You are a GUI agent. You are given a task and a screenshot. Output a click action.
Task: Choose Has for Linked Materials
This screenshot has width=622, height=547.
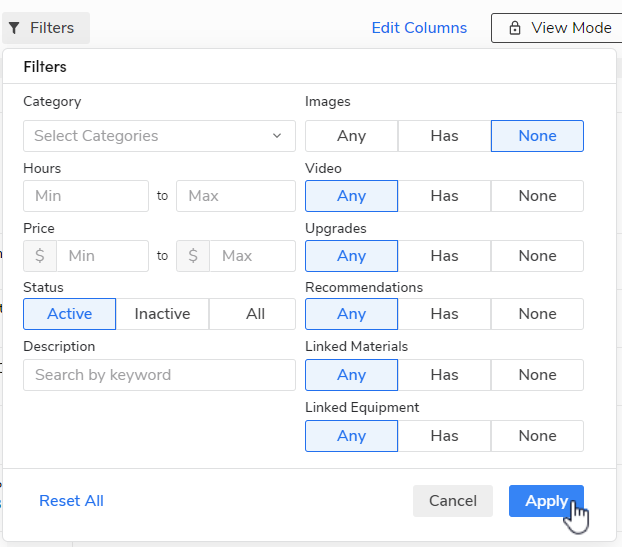click(444, 375)
